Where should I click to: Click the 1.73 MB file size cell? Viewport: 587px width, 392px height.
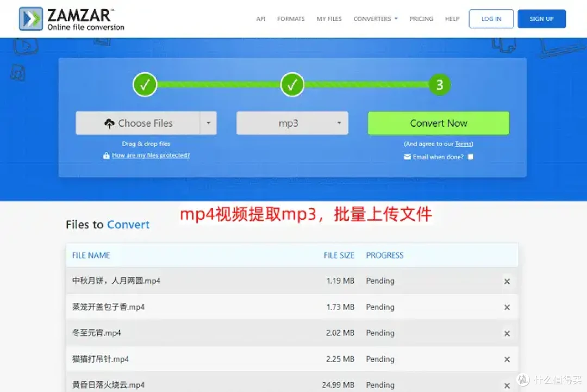tap(340, 307)
